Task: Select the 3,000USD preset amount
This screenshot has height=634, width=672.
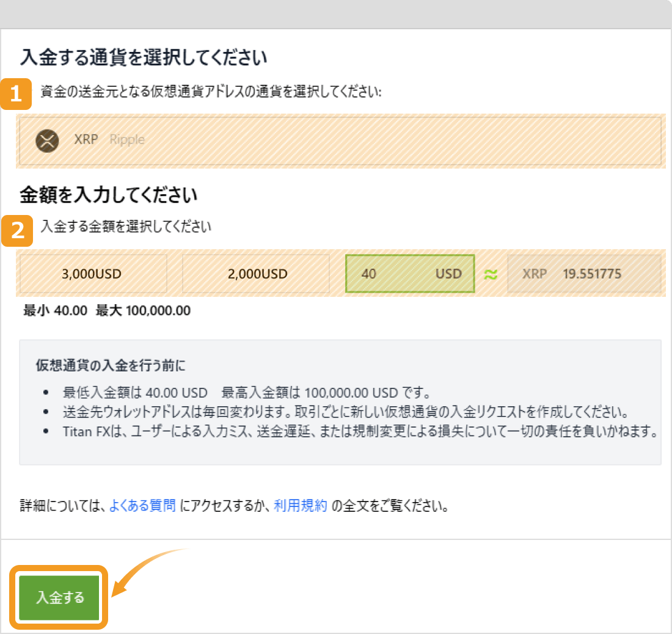Action: click(92, 274)
